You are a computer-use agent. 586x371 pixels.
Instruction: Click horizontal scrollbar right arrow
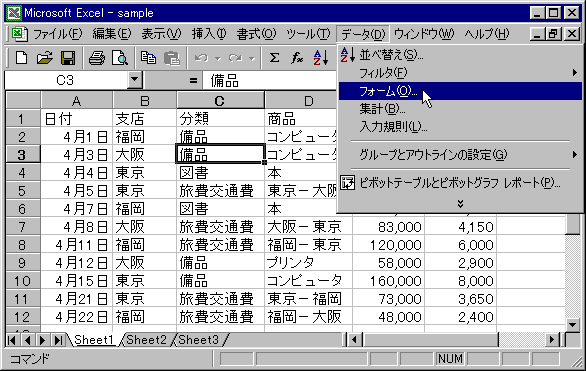[552, 340]
